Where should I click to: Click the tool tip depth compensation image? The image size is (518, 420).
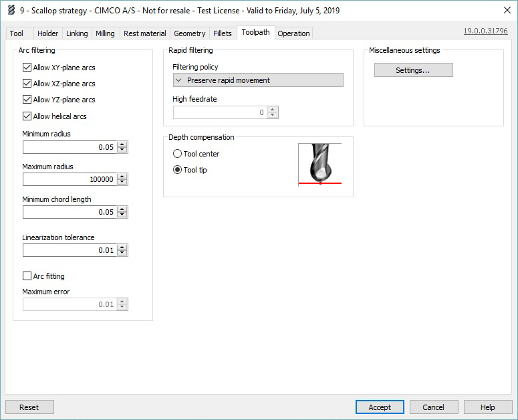pyautogui.click(x=319, y=164)
